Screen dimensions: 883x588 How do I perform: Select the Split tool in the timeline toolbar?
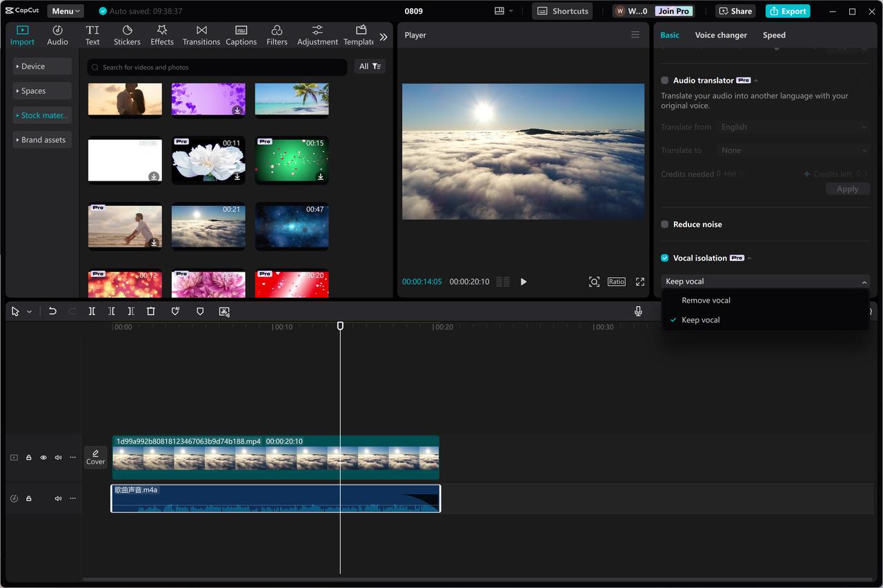92,311
